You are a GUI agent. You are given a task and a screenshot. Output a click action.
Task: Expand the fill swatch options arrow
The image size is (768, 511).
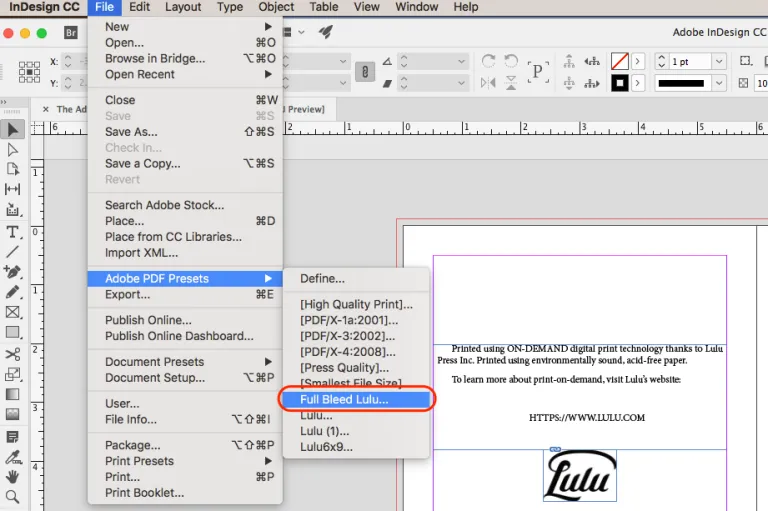pyautogui.click(x=637, y=61)
